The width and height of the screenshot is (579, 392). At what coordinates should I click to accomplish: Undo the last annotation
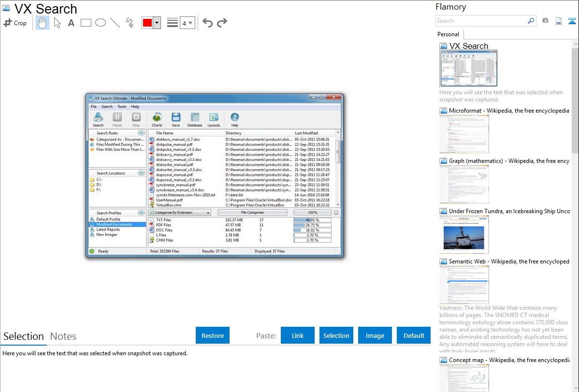tap(207, 23)
